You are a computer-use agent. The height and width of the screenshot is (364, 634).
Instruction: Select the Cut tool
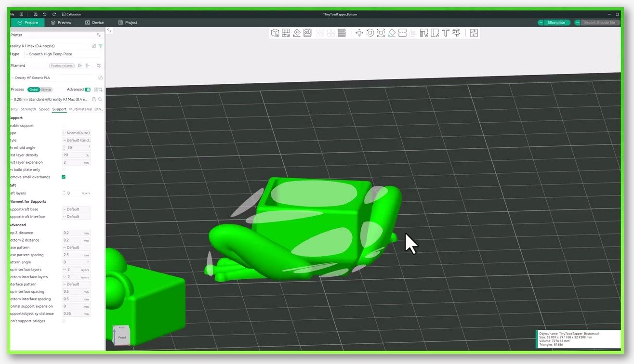[x=402, y=33]
